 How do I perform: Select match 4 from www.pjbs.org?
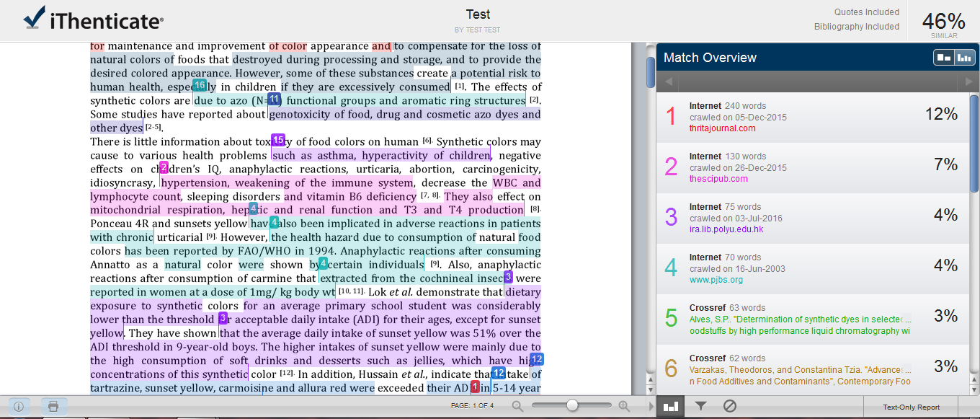click(813, 268)
